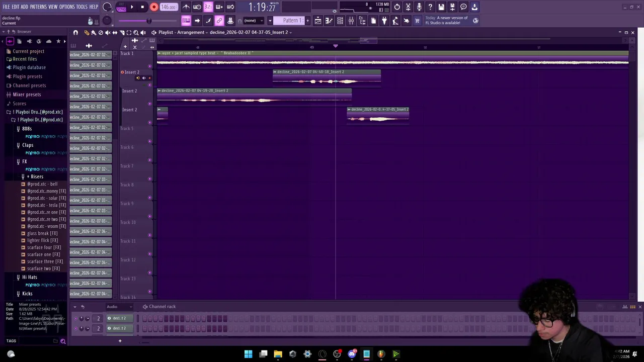Image resolution: width=644 pixels, height=362 pixels.
Task: Open the FILE menu
Action: (7, 7)
